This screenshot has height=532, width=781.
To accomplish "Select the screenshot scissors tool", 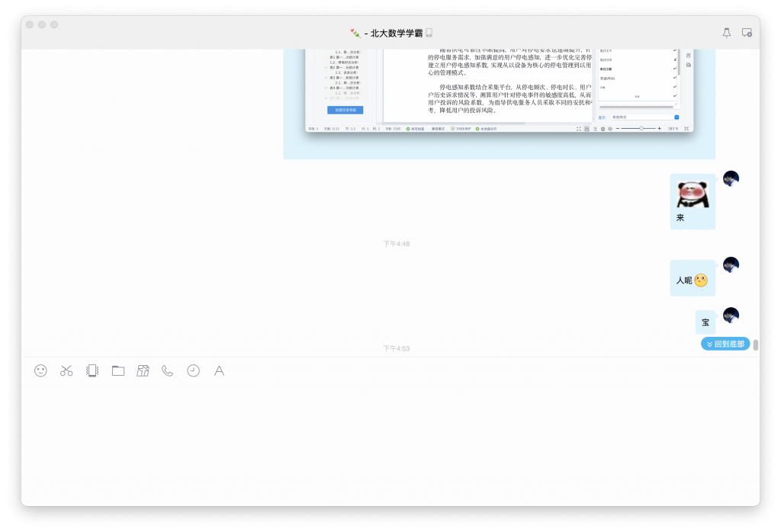I will 66,370.
